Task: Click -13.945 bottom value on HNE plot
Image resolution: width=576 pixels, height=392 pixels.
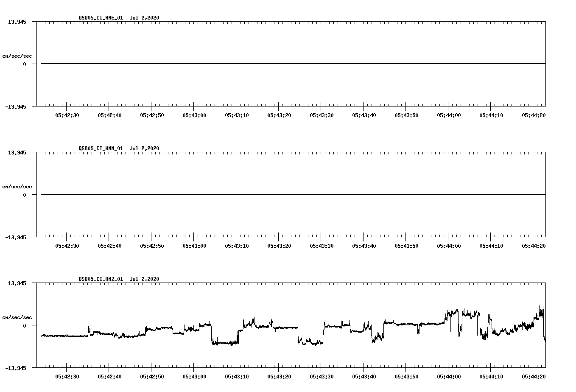Action: (x=16, y=106)
